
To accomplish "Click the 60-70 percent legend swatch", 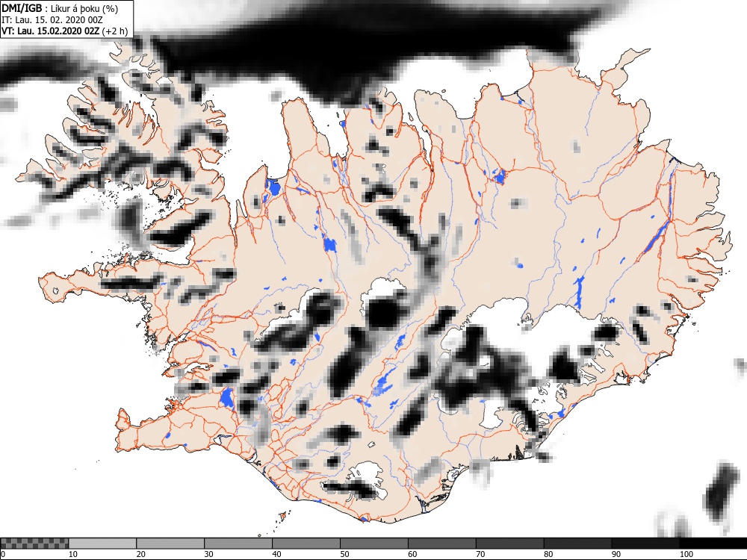I will click(x=441, y=544).
